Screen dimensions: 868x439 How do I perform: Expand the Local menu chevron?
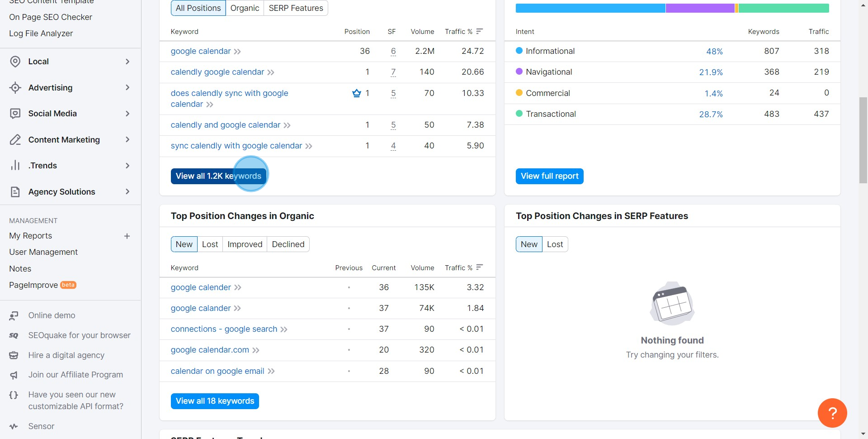pyautogui.click(x=127, y=62)
